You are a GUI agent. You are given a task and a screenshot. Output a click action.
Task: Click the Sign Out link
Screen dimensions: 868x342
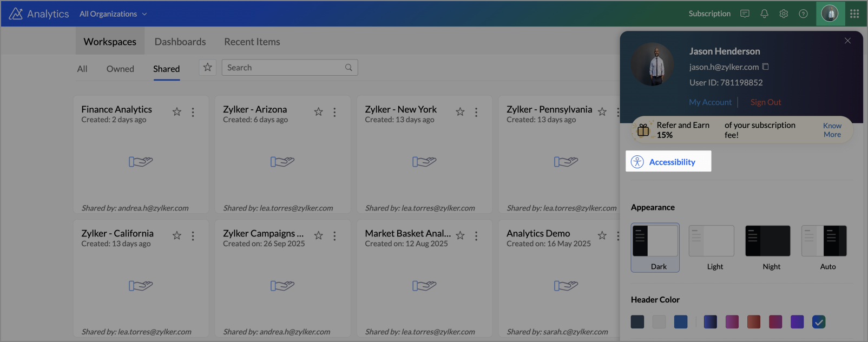(765, 102)
